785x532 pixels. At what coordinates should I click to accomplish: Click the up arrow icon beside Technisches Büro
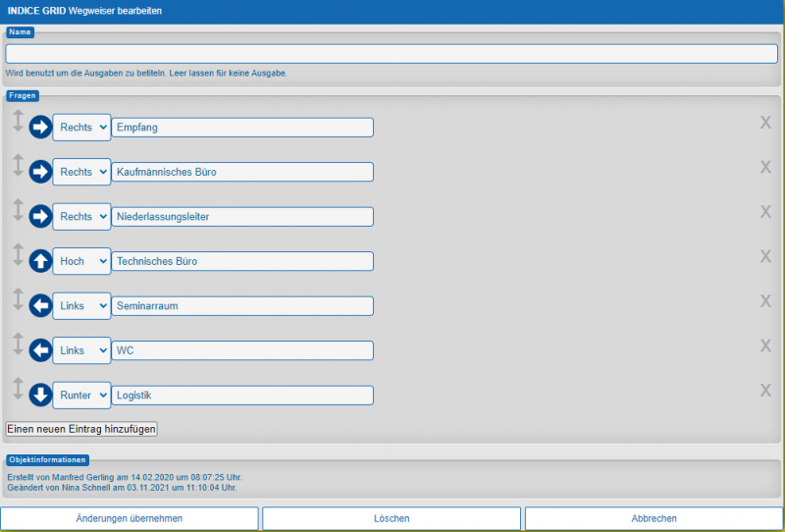[x=40, y=261]
